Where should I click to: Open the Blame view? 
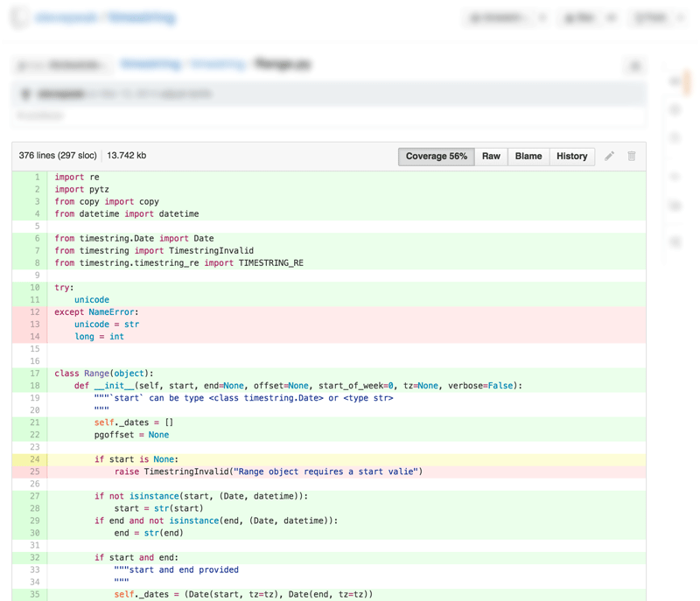coord(528,157)
